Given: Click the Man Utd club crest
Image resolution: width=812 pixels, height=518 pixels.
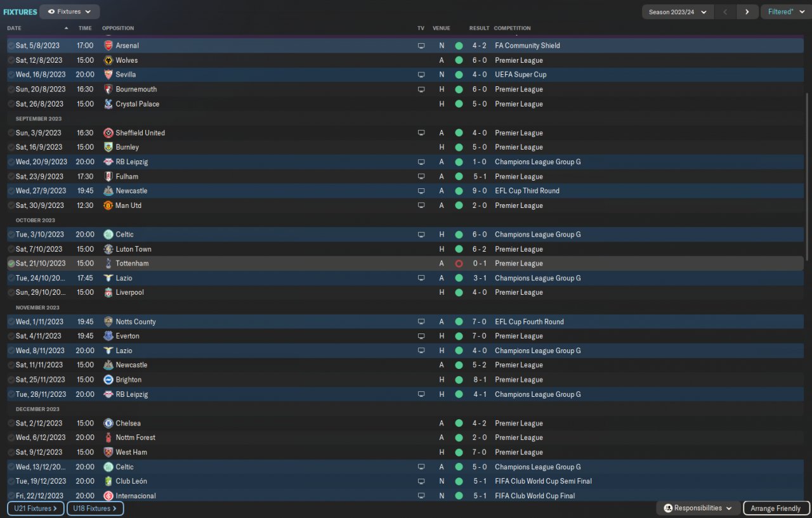Looking at the screenshot, I should coord(108,205).
